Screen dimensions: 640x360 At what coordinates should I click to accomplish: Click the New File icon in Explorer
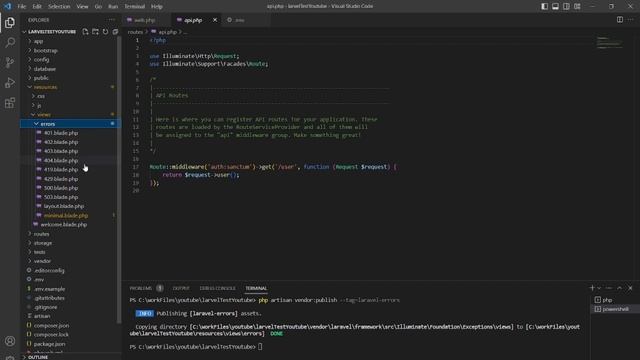(85, 31)
